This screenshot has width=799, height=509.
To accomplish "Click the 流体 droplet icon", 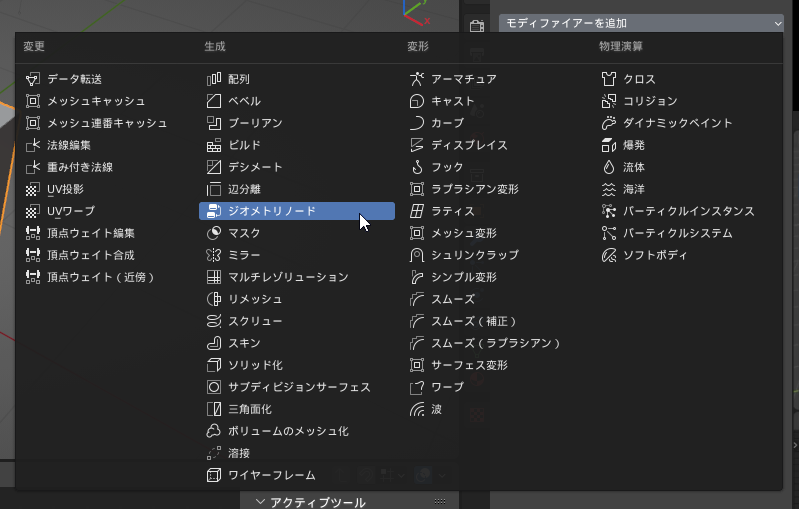I will click(x=609, y=167).
